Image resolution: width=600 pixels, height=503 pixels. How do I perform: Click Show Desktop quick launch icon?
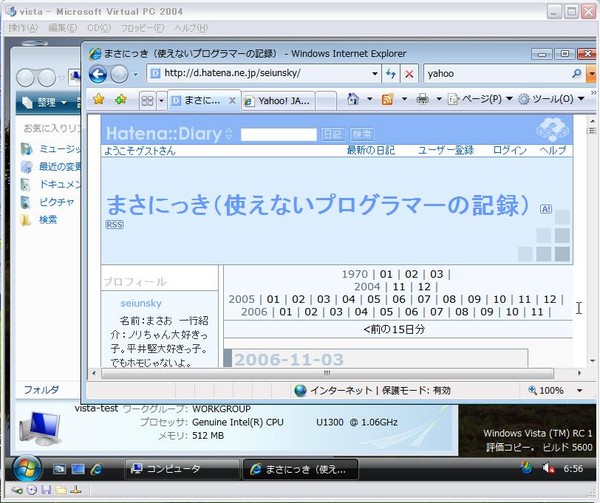(x=59, y=469)
